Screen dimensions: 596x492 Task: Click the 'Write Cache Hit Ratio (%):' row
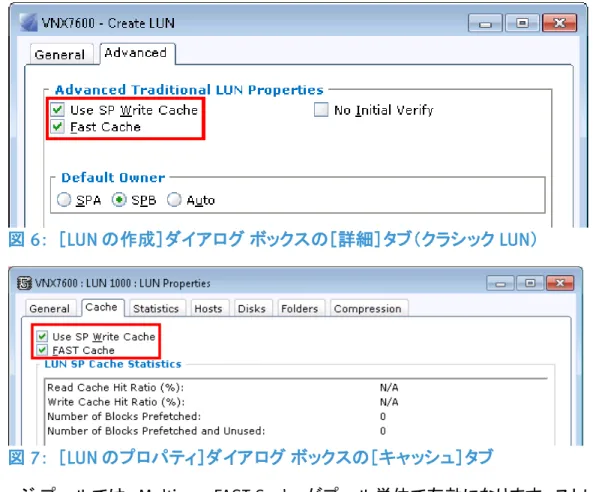click(x=296, y=402)
